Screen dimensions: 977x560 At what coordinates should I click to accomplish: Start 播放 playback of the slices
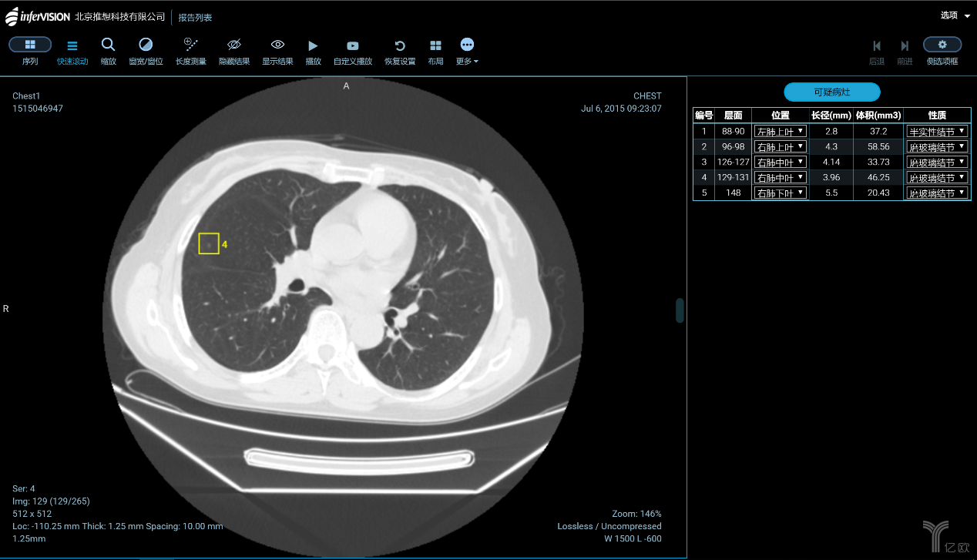click(313, 46)
